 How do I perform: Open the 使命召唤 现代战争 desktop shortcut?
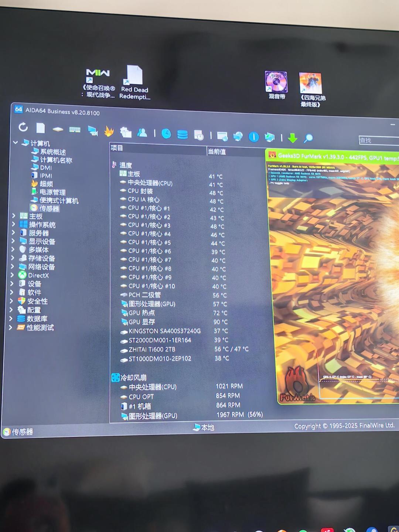click(x=98, y=83)
